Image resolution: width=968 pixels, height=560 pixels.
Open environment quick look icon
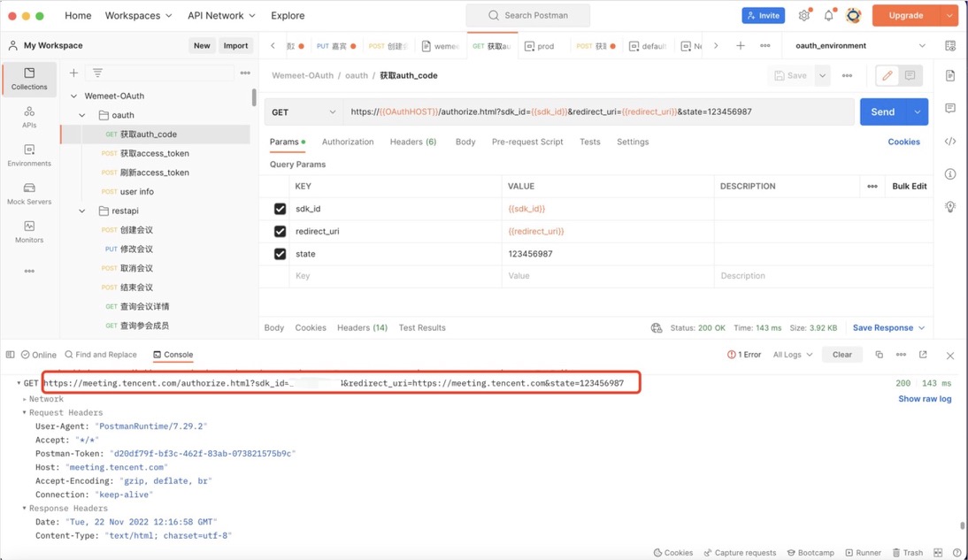[x=950, y=46]
